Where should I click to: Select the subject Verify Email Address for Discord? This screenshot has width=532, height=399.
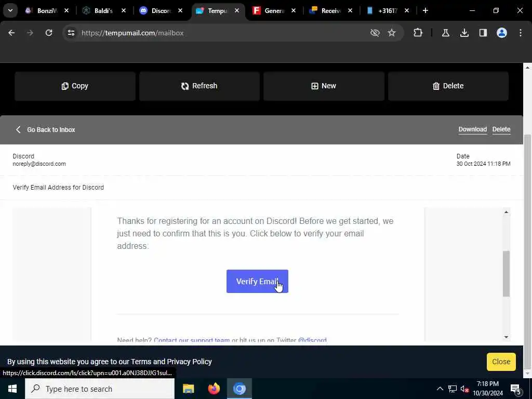click(x=58, y=187)
